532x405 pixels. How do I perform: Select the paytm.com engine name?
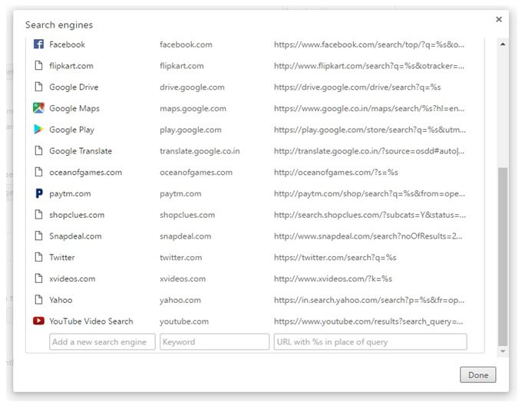(x=70, y=193)
